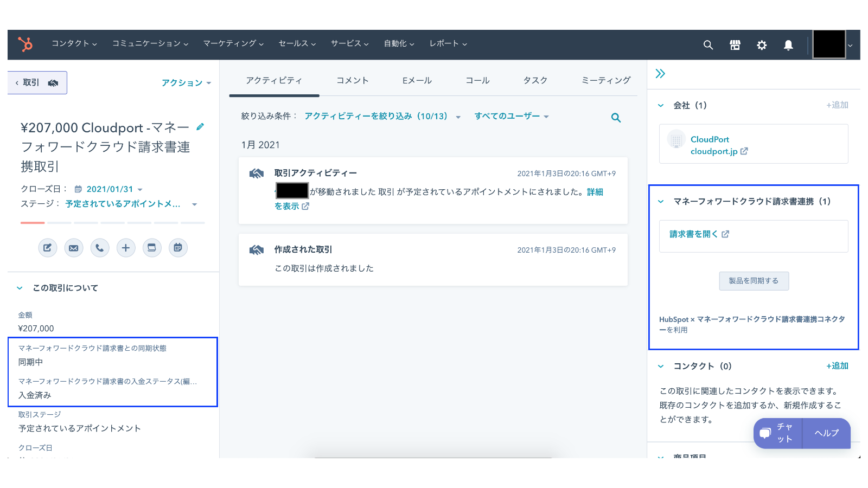Open the レポート navigation menu

coord(448,43)
